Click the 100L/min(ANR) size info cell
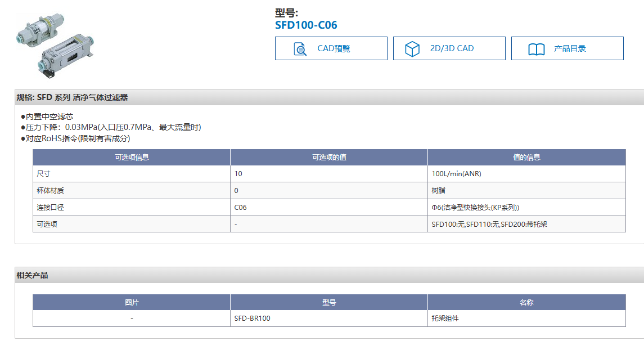This screenshot has width=644, height=341. tap(456, 174)
